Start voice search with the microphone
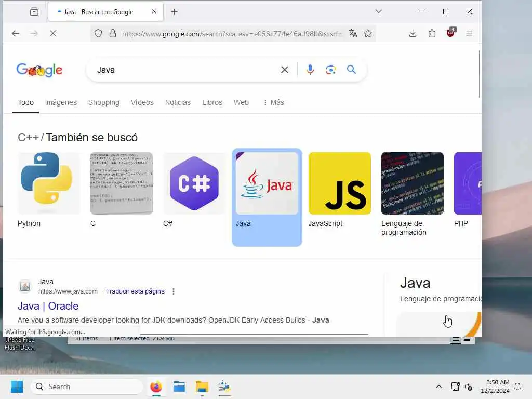 coord(310,70)
